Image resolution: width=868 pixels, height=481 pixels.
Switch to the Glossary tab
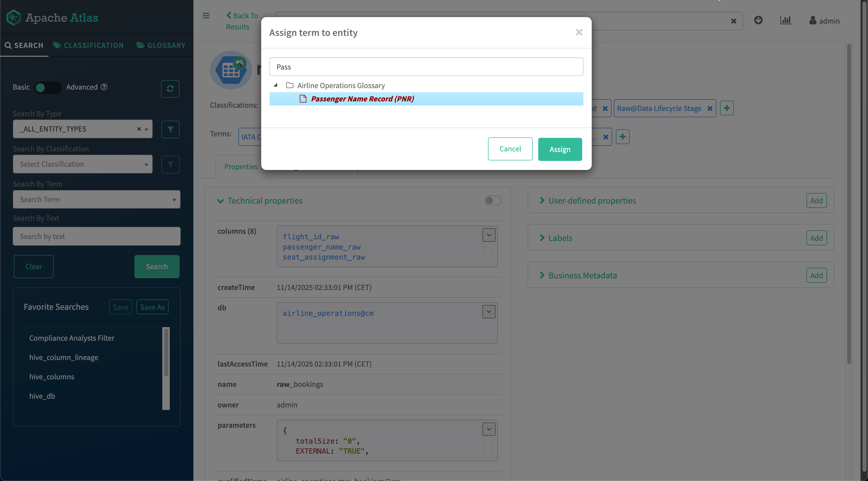click(161, 45)
